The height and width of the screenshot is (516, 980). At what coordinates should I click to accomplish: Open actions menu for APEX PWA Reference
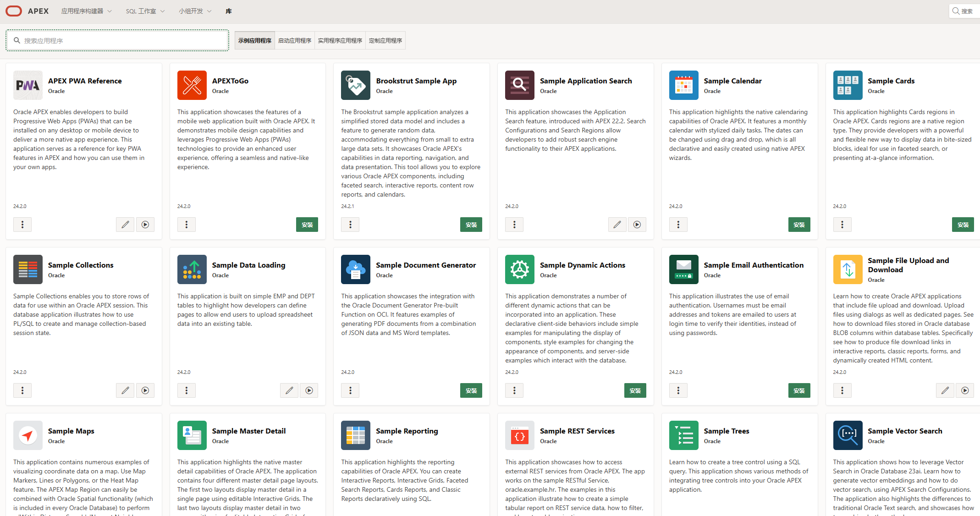coord(22,225)
